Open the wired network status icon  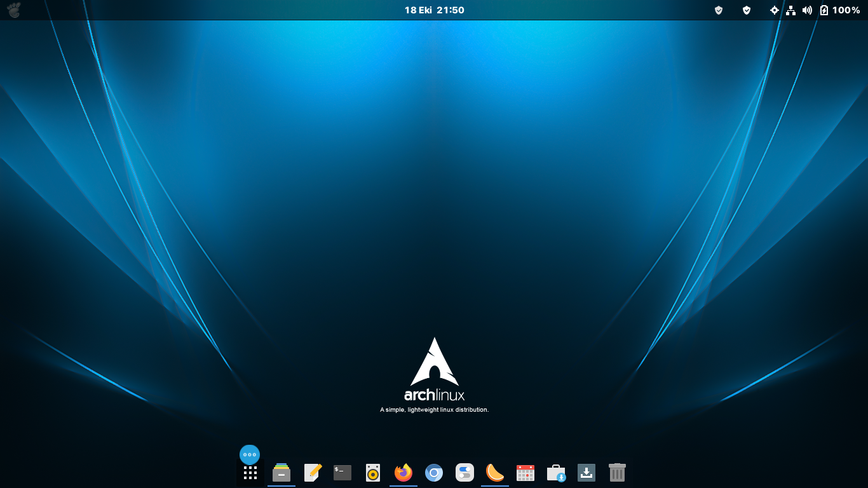pyautogui.click(x=790, y=10)
